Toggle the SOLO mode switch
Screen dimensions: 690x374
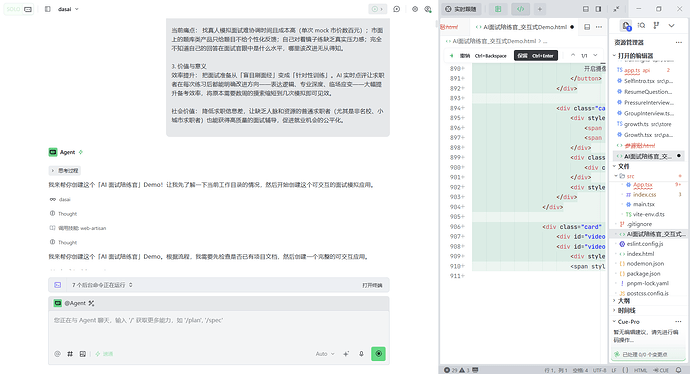point(19,9)
